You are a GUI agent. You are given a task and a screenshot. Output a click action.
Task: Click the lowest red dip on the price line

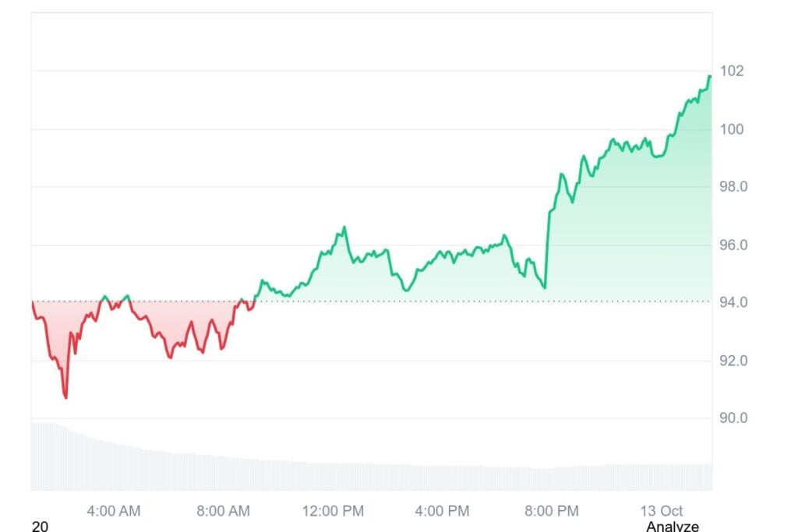65,397
